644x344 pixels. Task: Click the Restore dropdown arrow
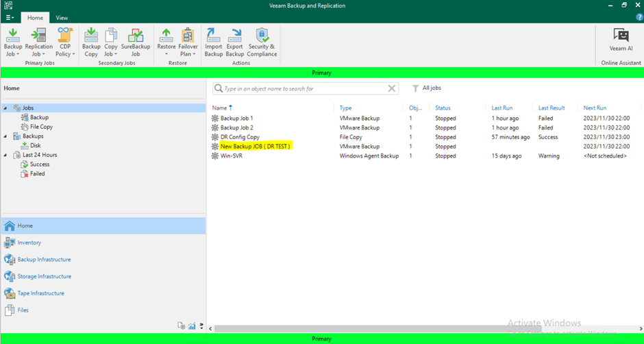point(166,54)
